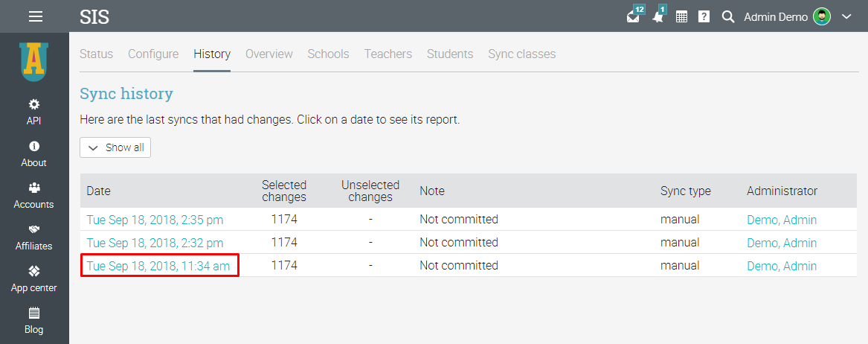Open the Students tab
Image resolution: width=868 pixels, height=344 pixels.
[450, 54]
